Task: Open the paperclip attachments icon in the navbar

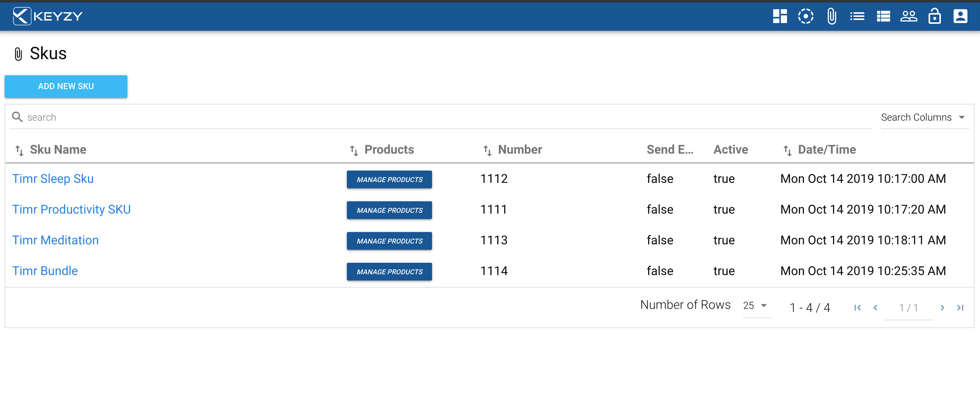Action: coord(832,16)
